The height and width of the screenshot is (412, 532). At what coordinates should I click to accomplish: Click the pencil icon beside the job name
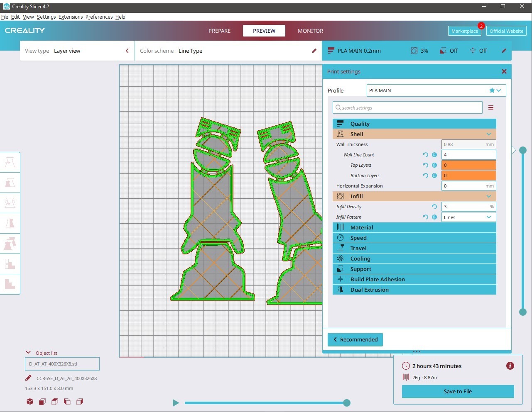(28, 378)
